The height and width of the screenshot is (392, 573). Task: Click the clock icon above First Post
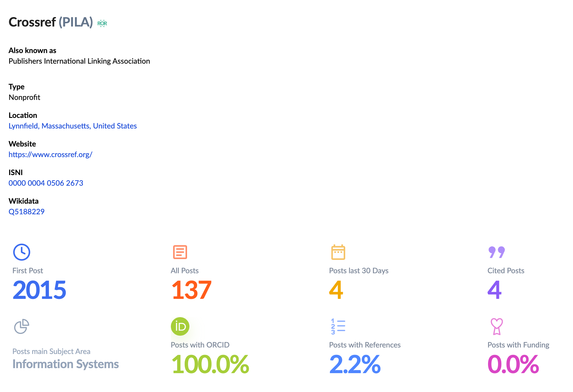click(22, 252)
